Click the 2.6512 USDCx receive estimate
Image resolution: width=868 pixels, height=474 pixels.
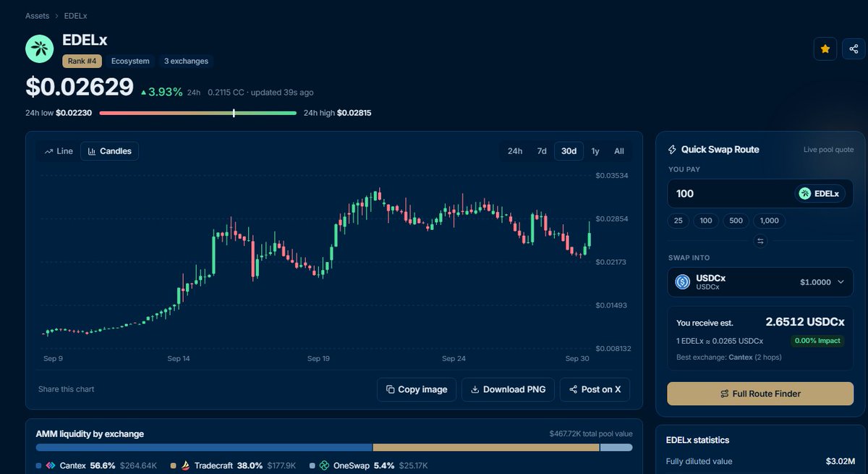(805, 322)
